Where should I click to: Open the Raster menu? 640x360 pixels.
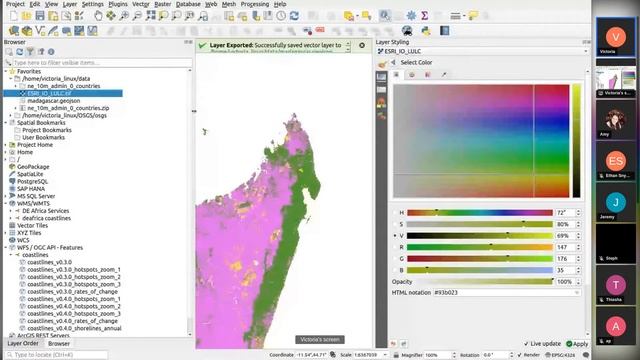[162, 4]
